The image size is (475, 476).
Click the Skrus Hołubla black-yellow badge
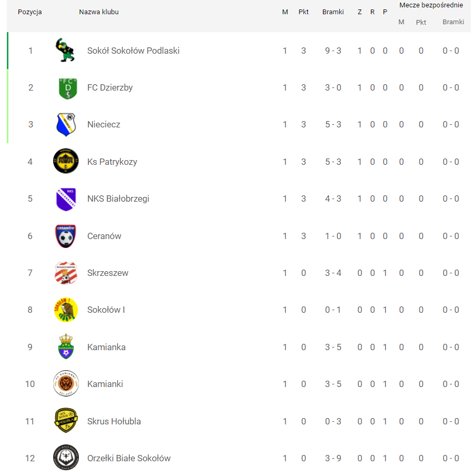point(66,420)
